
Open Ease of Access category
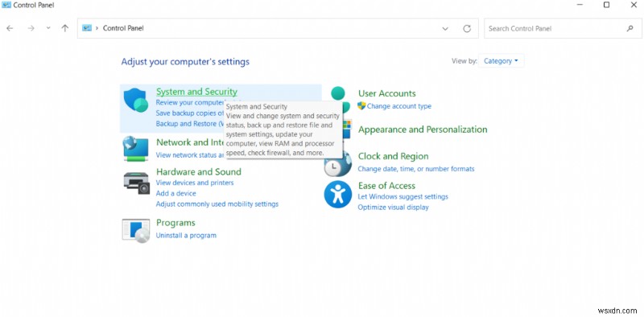(386, 186)
